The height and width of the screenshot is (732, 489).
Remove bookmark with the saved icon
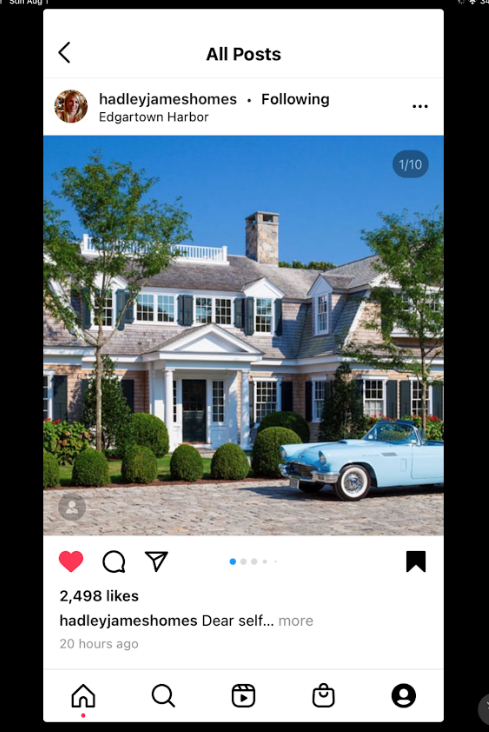coord(416,561)
